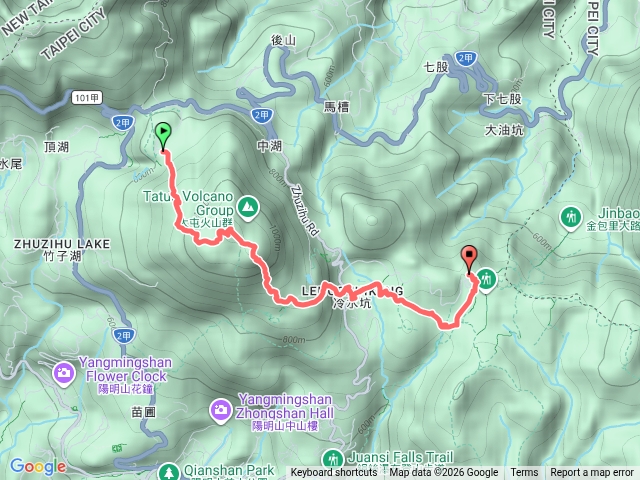
Task: Open the Terms link
Action: click(x=524, y=473)
